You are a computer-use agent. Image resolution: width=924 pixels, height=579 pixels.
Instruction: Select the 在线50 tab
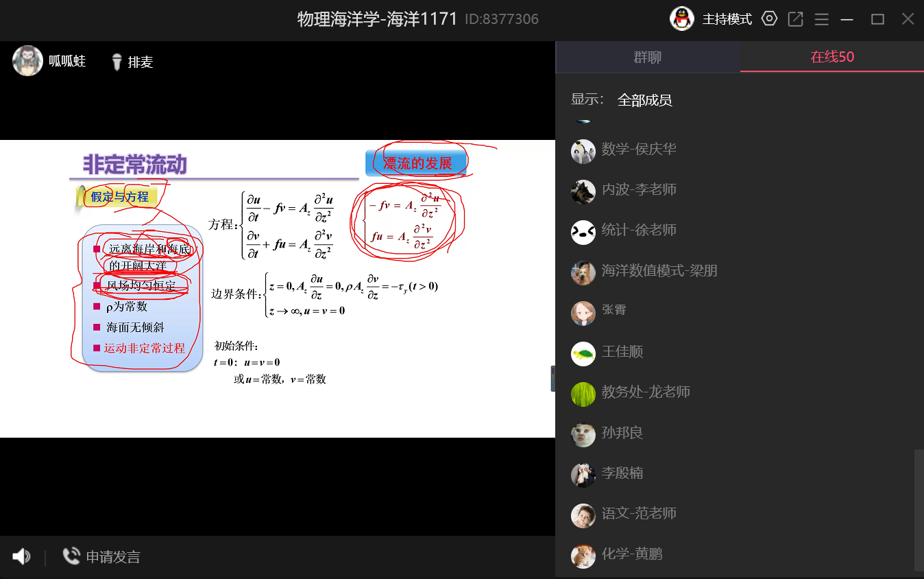click(832, 57)
